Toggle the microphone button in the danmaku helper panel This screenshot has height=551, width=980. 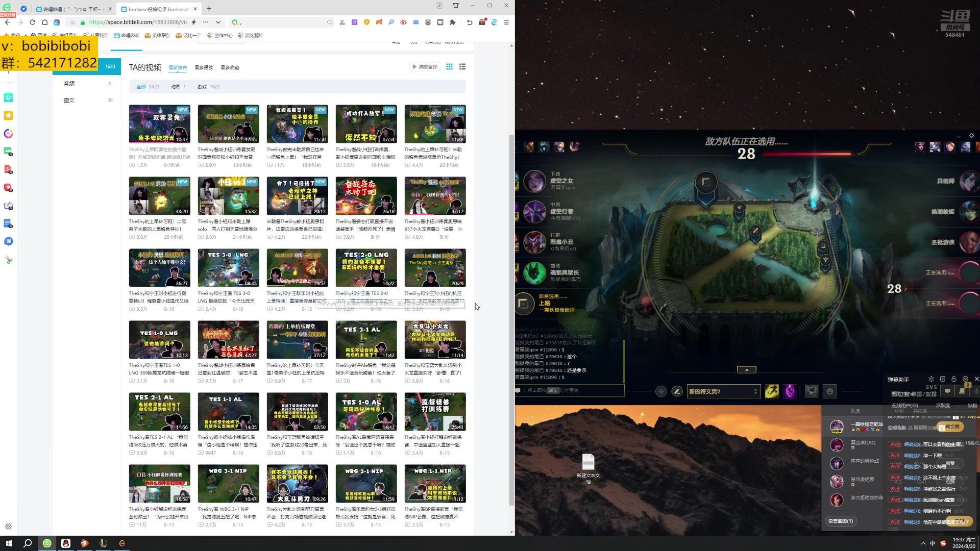point(975,391)
